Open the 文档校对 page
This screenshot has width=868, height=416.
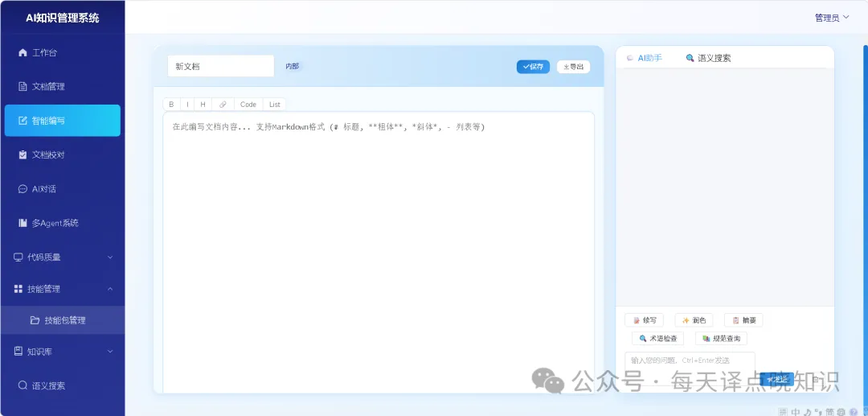pos(62,154)
